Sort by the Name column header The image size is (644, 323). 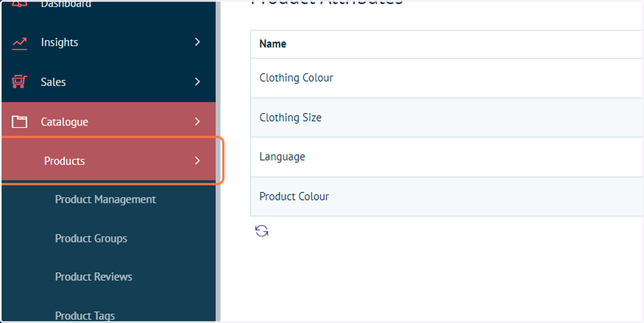(x=273, y=44)
